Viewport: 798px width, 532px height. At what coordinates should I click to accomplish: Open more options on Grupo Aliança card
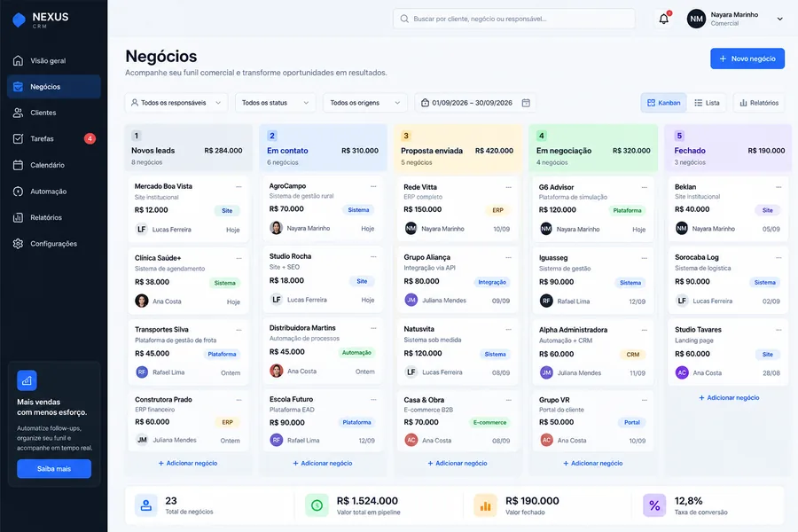(508, 258)
